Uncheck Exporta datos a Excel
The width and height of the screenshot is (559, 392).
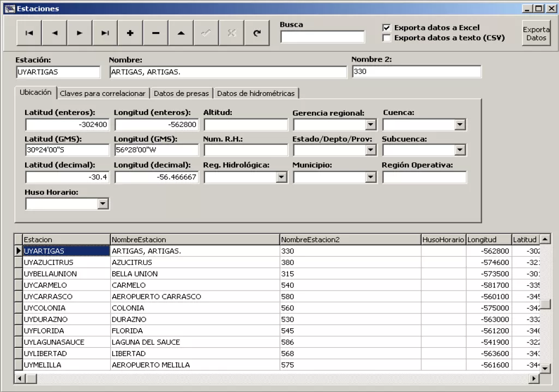[387, 28]
